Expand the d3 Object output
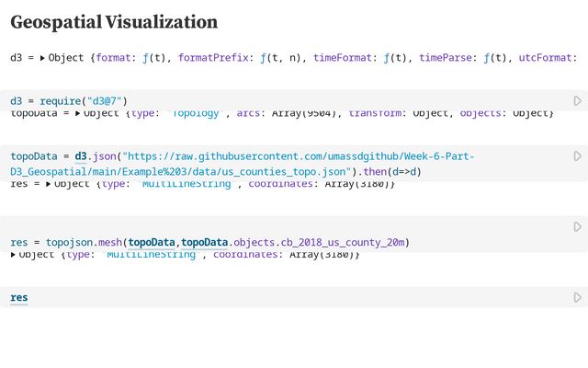 tap(42, 58)
